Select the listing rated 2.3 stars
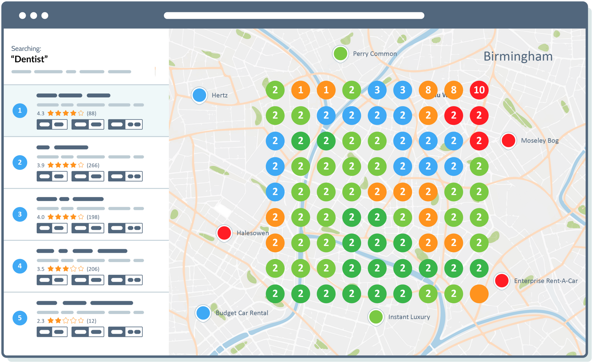This screenshot has width=593, height=364. coord(86,318)
